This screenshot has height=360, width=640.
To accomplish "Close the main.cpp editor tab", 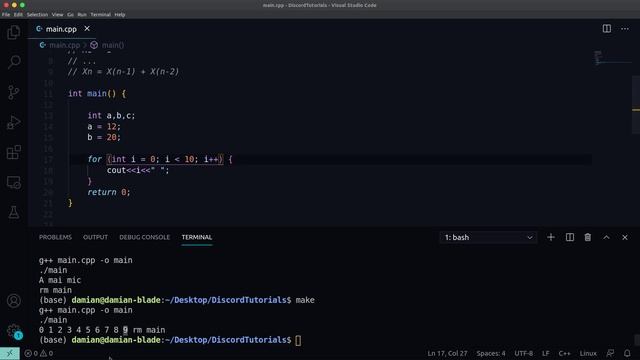I will click(x=87, y=29).
